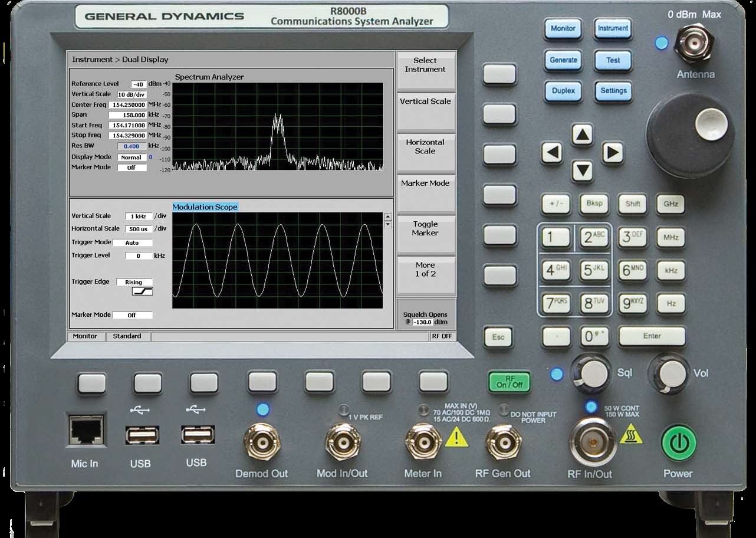Tap the 1 keypad key
The image size is (756, 538).
[x=556, y=238]
